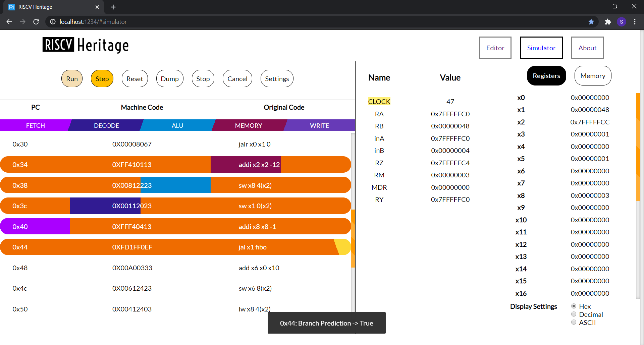
Task: Stop the simulation
Action: click(203, 78)
